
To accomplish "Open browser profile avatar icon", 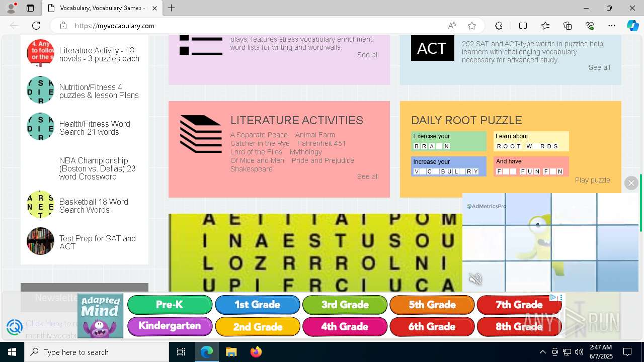I will [11, 8].
